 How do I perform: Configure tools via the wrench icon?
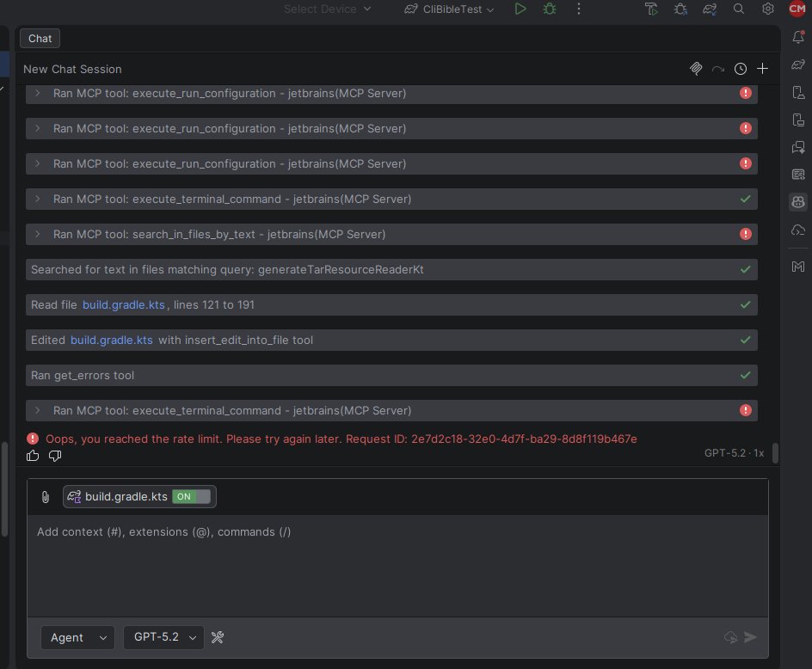coord(218,637)
